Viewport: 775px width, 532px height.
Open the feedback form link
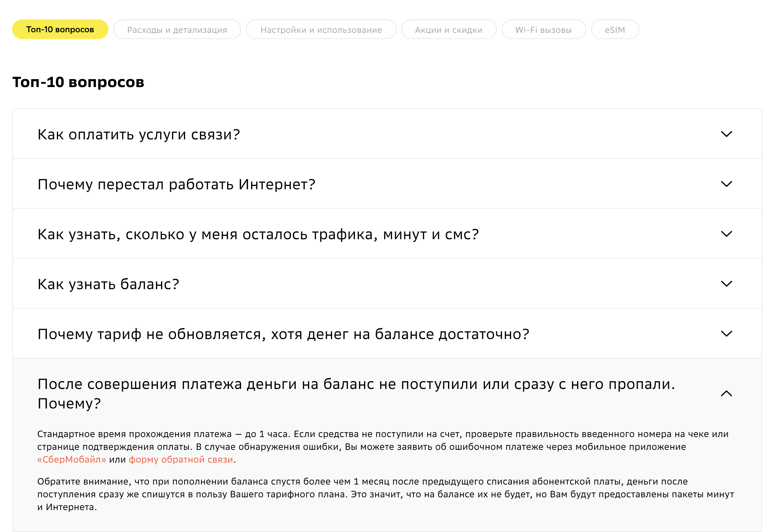[x=181, y=459]
